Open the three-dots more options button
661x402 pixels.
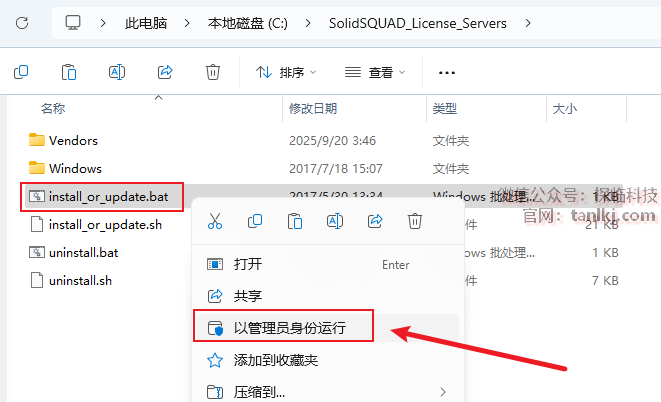click(x=447, y=72)
